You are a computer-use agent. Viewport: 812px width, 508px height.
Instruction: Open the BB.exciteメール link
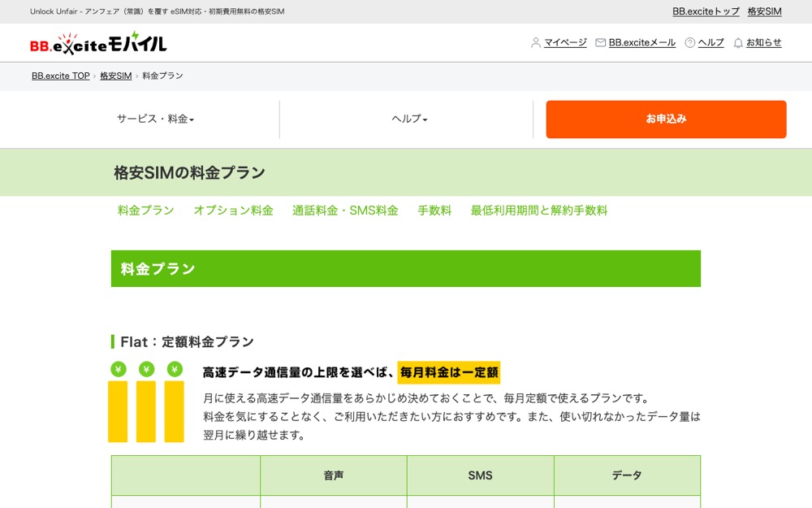642,42
